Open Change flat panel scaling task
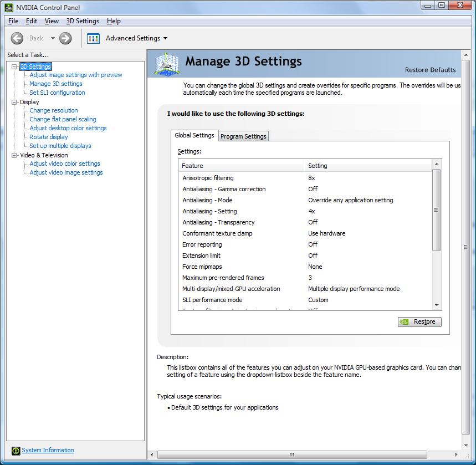This screenshot has width=476, height=465. pyautogui.click(x=63, y=119)
